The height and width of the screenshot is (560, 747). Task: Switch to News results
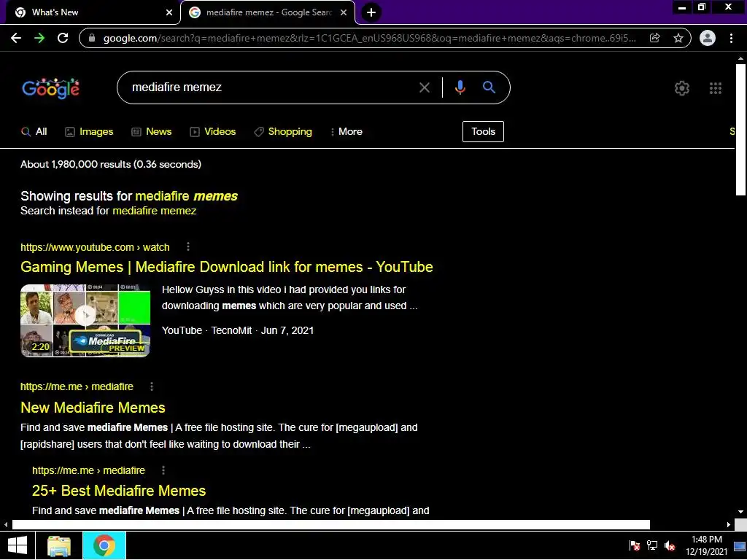click(152, 131)
